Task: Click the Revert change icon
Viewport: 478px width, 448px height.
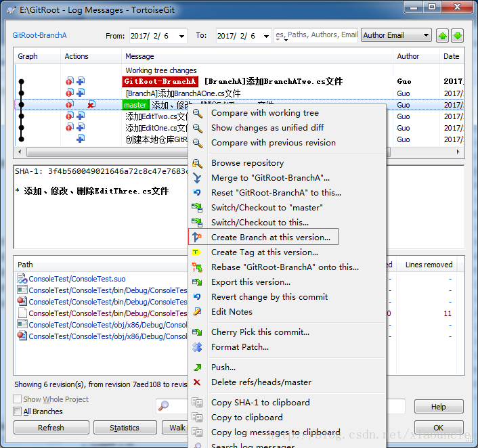Action: [x=197, y=297]
